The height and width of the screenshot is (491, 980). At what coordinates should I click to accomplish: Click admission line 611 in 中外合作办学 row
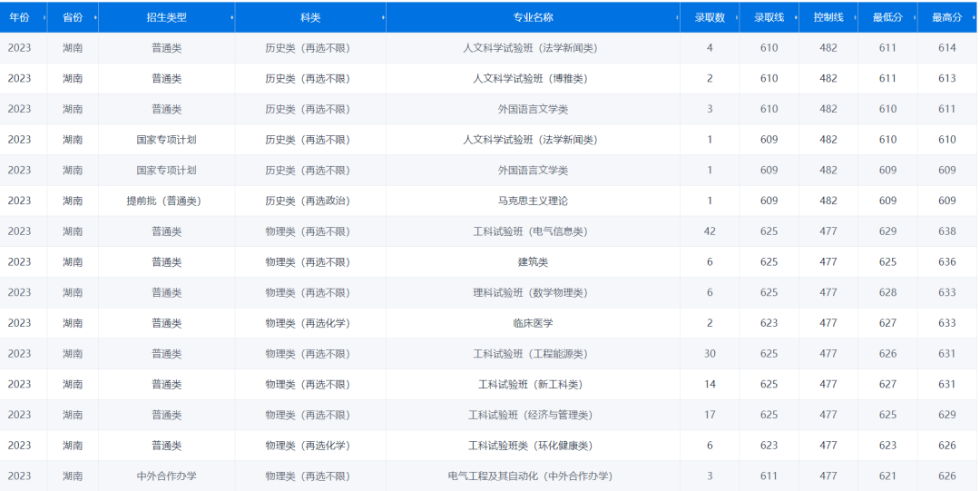(x=769, y=476)
